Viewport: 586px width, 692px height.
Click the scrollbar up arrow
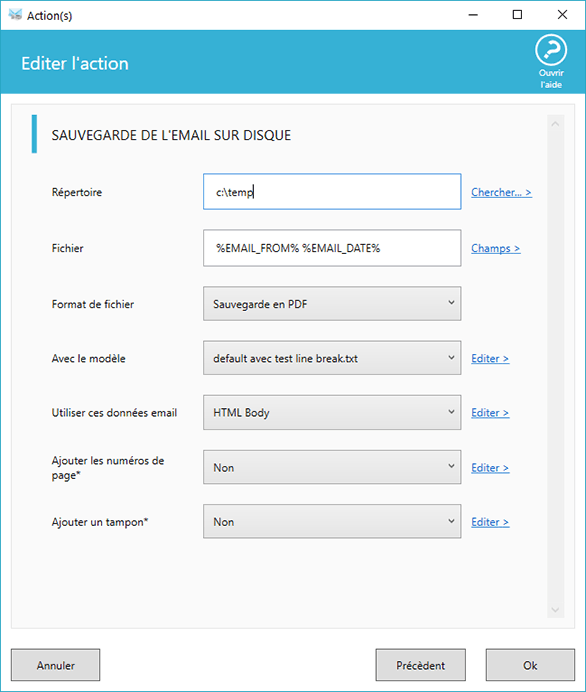click(x=555, y=124)
